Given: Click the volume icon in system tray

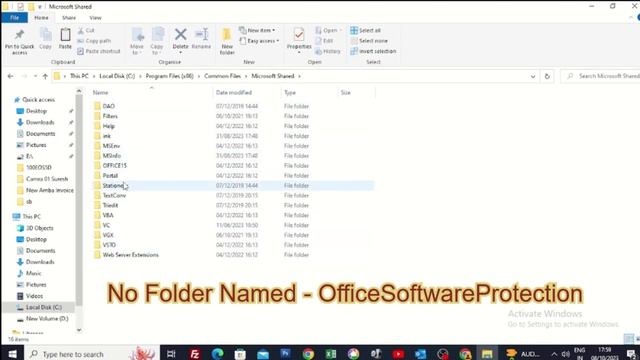Looking at the screenshot, I should click(565, 354).
